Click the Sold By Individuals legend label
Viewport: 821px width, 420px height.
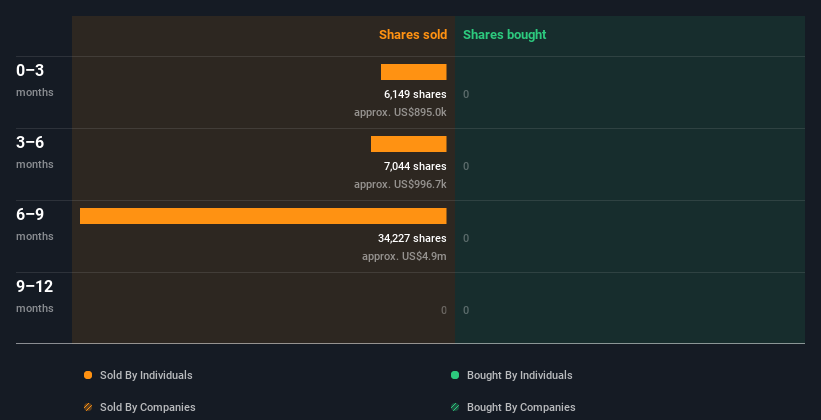pyautogui.click(x=146, y=375)
